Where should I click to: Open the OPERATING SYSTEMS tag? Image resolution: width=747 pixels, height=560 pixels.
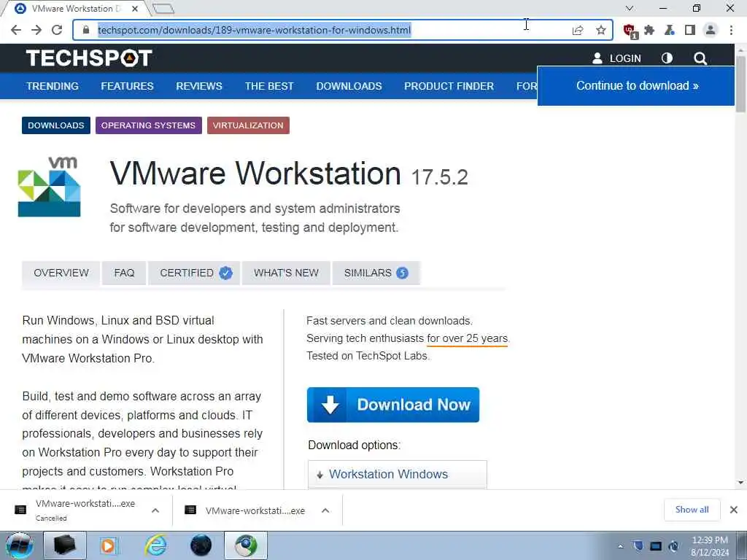coord(148,125)
